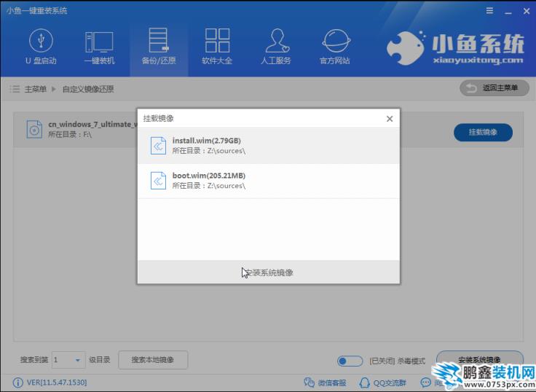Click the 小鱼系统 logo
536x392 pixels.
455,48
